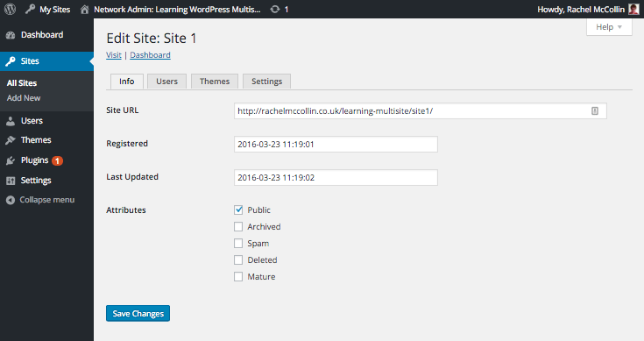Click the Network Admin home icon

point(85,10)
